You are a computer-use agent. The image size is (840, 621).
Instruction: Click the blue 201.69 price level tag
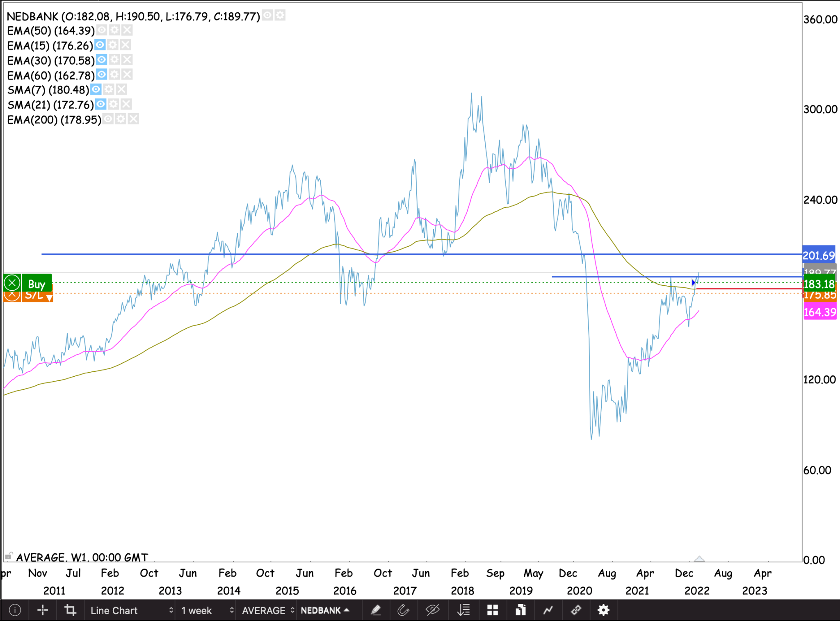818,255
